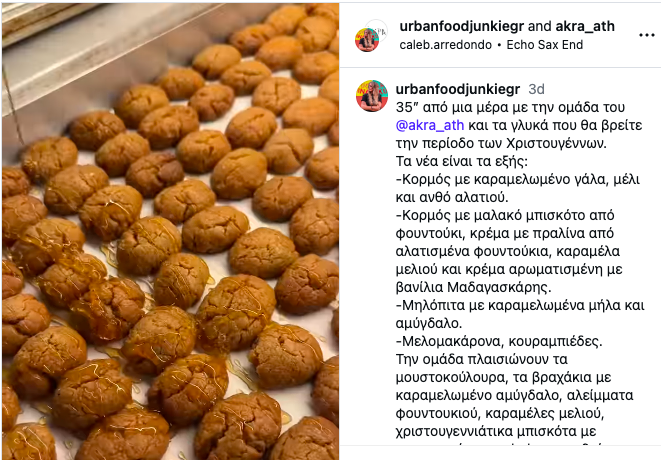Viewport: 661px width, 460px height.
Task: Pause the melomakarona cookies video
Action: [x=170, y=231]
